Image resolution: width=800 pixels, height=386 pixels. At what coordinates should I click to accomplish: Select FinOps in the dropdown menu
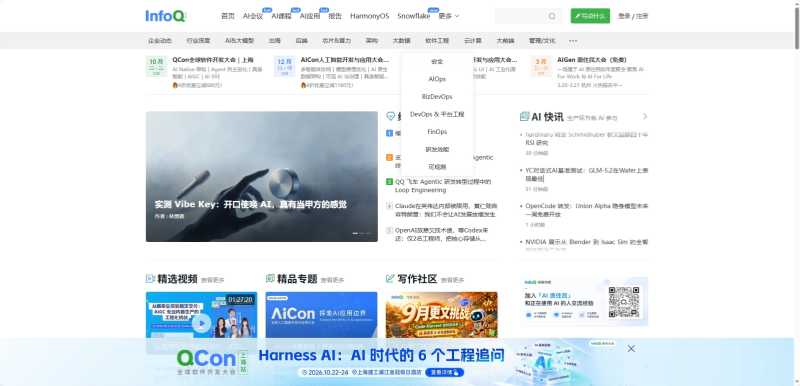click(437, 132)
